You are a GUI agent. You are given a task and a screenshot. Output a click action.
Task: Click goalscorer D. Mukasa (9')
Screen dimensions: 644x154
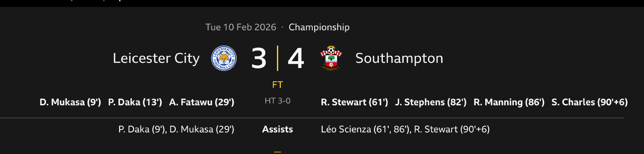point(70,102)
